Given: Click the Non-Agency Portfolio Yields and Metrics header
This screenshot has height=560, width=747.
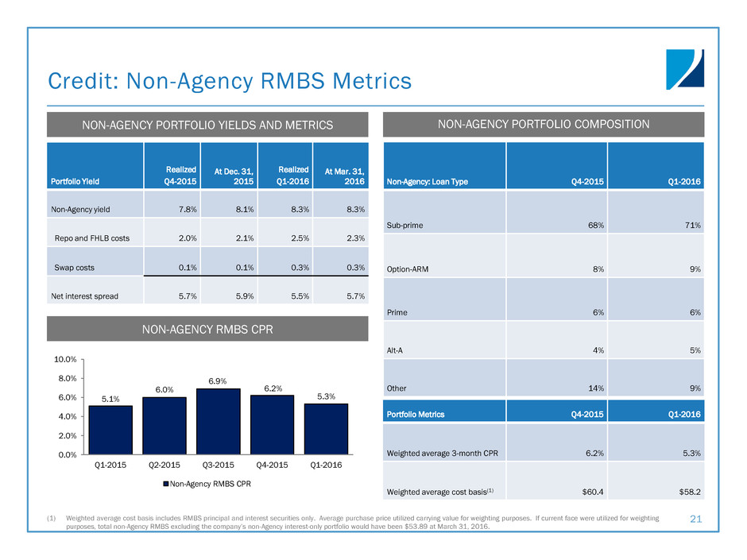Looking at the screenshot, I should (207, 125).
